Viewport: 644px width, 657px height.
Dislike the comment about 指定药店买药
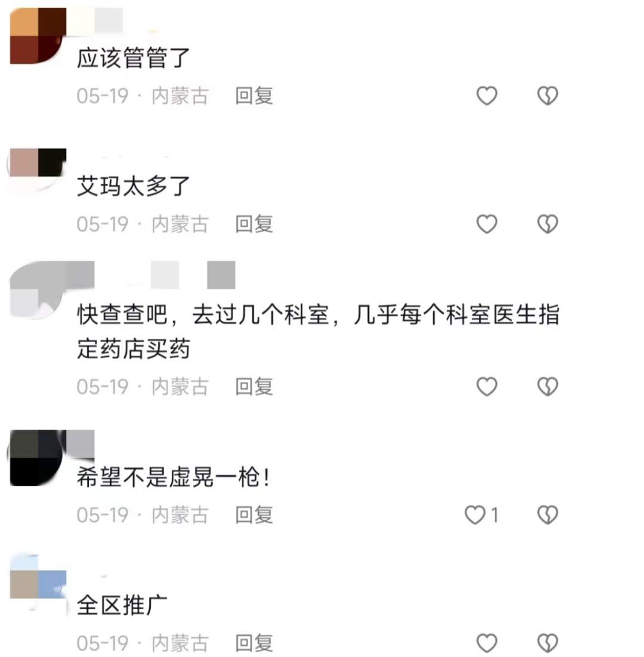click(x=547, y=386)
